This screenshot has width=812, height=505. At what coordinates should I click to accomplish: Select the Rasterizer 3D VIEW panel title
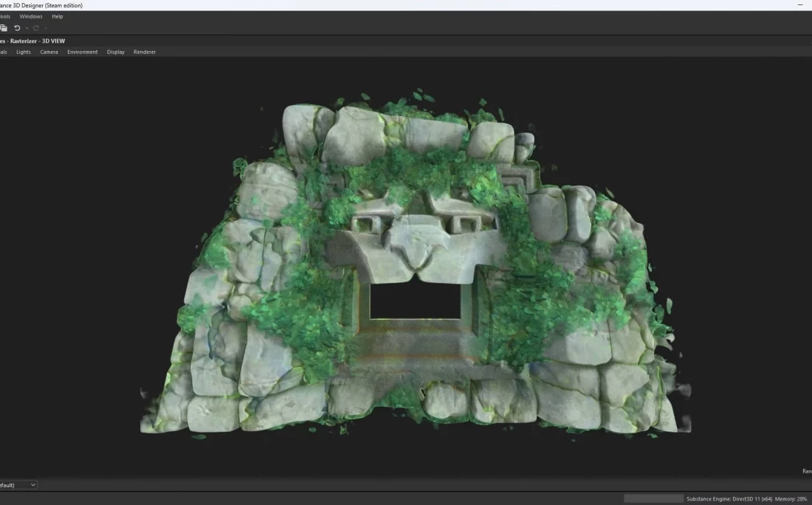[33, 41]
